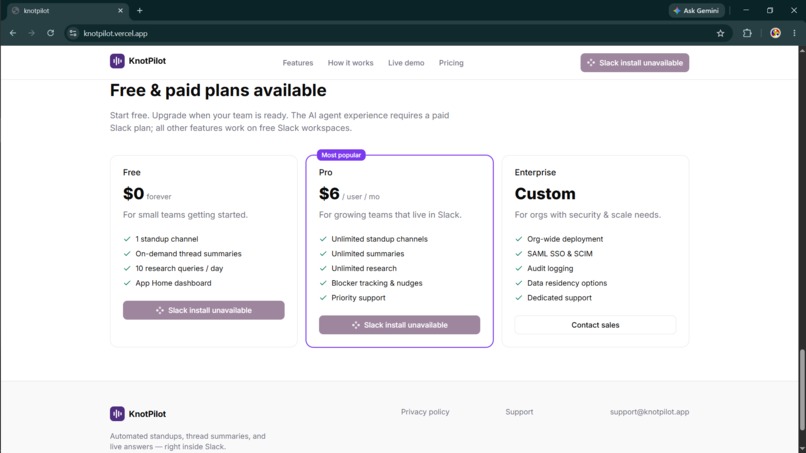806x453 pixels.
Task: Click the address bar URL field
Action: [x=396, y=33]
